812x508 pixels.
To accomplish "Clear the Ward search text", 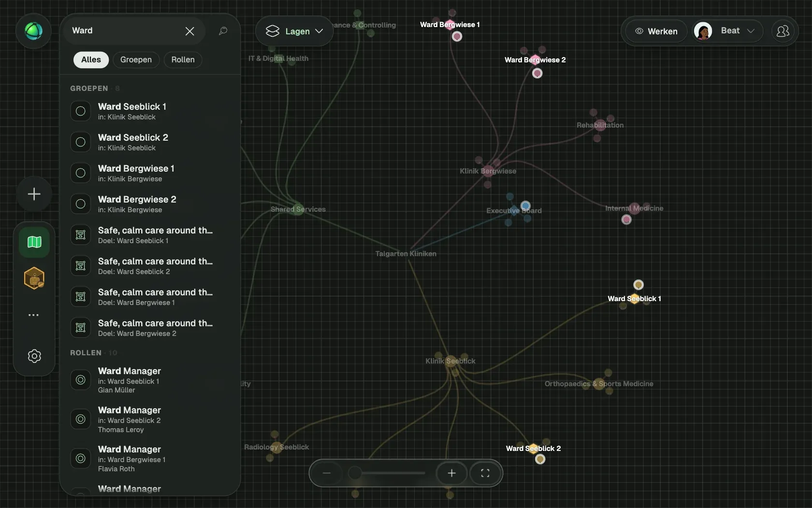I will click(x=189, y=31).
